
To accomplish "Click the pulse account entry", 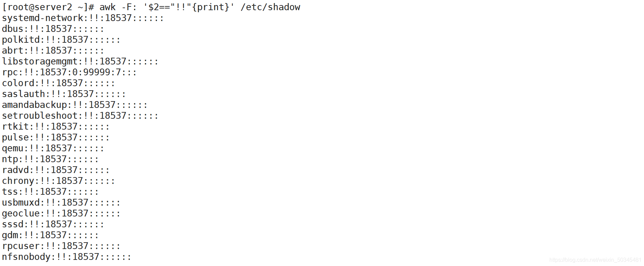I will (x=56, y=137).
